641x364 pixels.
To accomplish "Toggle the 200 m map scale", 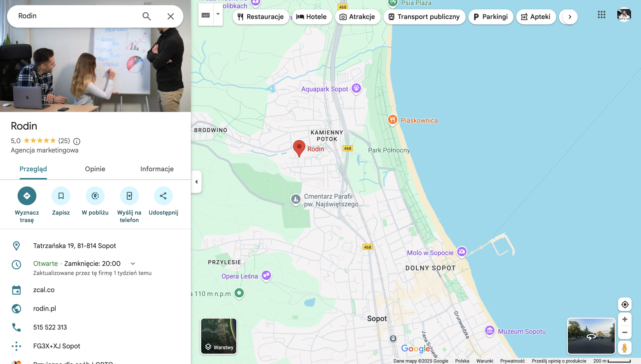I will pyautogui.click(x=612, y=361).
